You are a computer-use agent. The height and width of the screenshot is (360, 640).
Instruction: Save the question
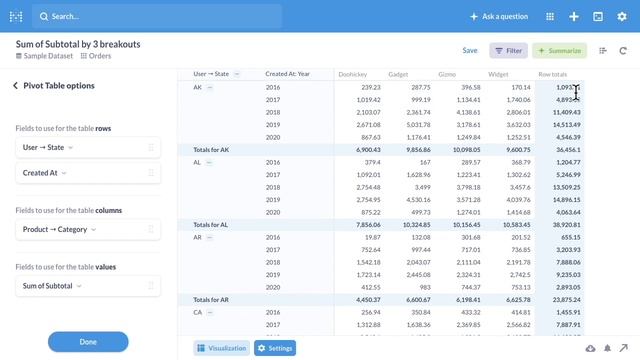coord(470,50)
